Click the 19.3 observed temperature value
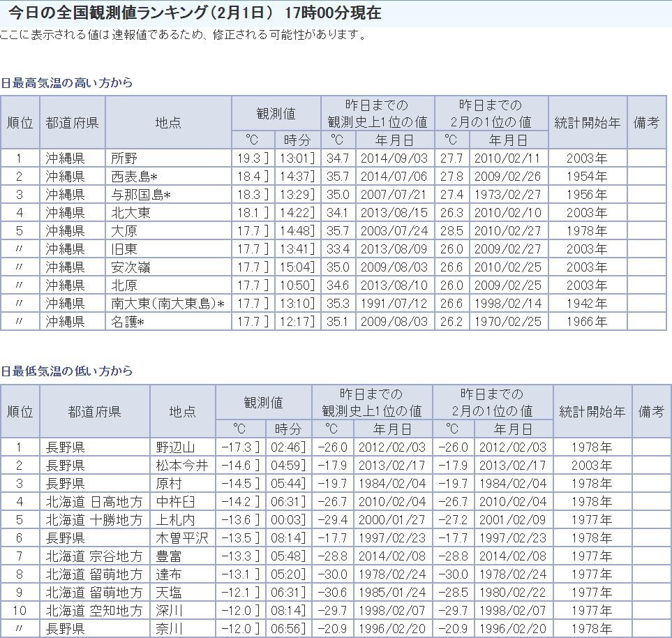Screen dimensions: 672x638 [x=250, y=158]
